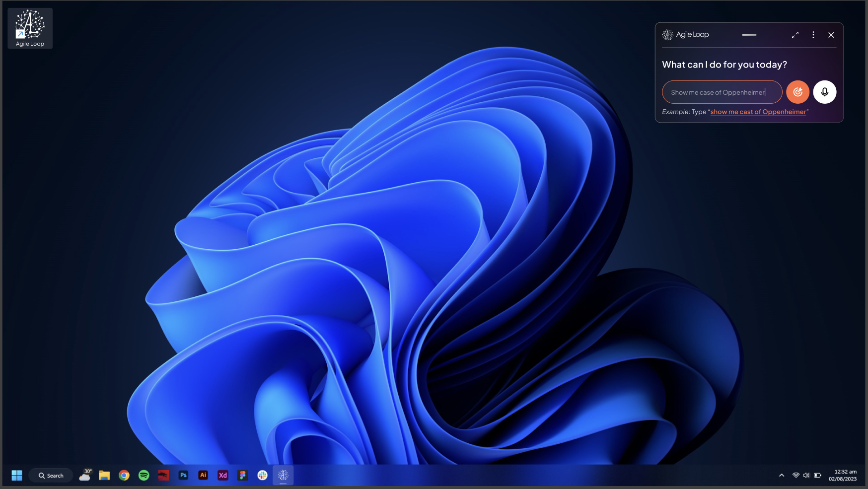
Task: Close the Agile Loop assistant panel
Action: [x=831, y=35]
